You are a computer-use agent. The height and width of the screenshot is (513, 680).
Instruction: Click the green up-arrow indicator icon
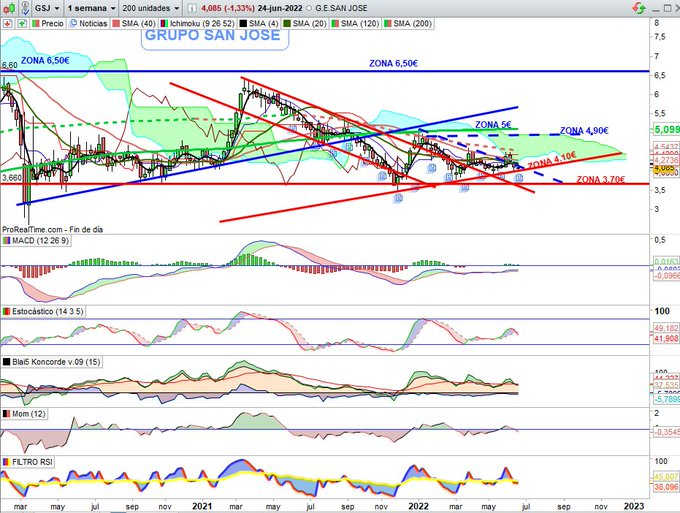(x=22, y=23)
